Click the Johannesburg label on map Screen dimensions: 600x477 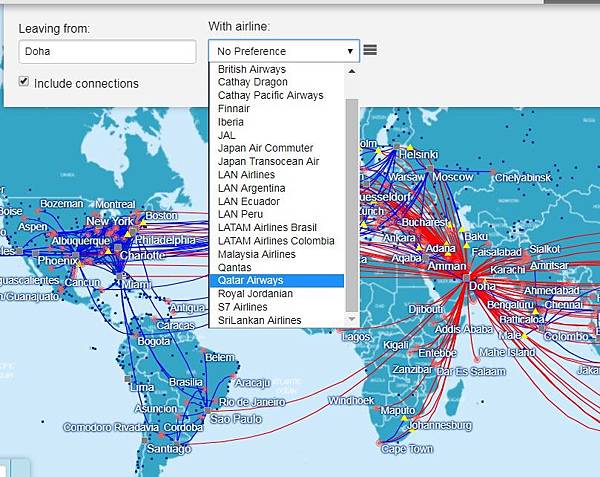click(439, 425)
